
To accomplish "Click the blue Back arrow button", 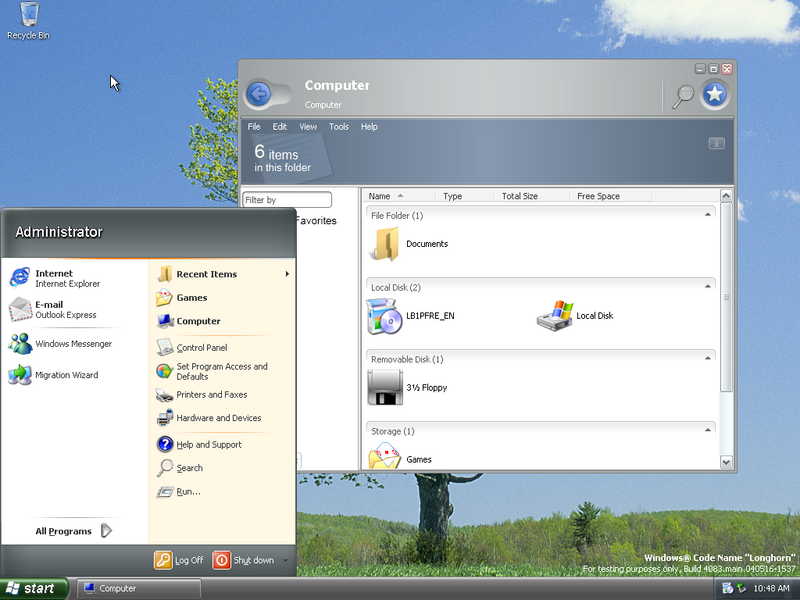I will click(259, 95).
